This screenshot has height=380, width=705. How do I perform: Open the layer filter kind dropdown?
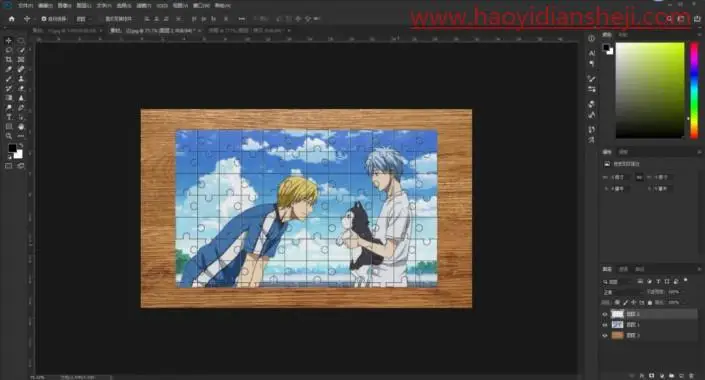617,282
